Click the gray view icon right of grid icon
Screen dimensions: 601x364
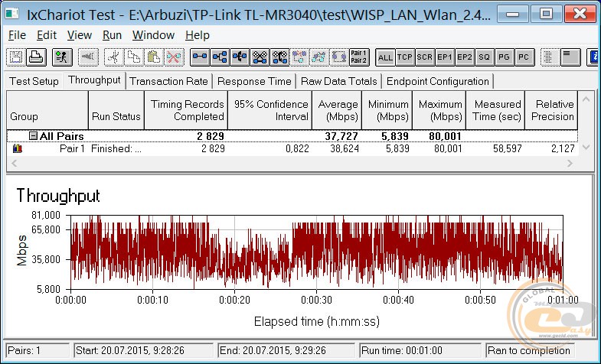(x=570, y=57)
